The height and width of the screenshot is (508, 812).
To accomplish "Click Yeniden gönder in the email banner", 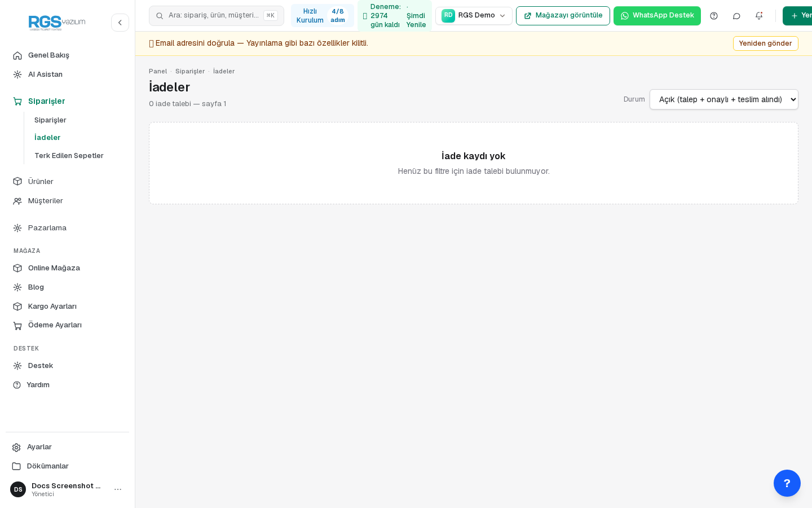I will [766, 43].
